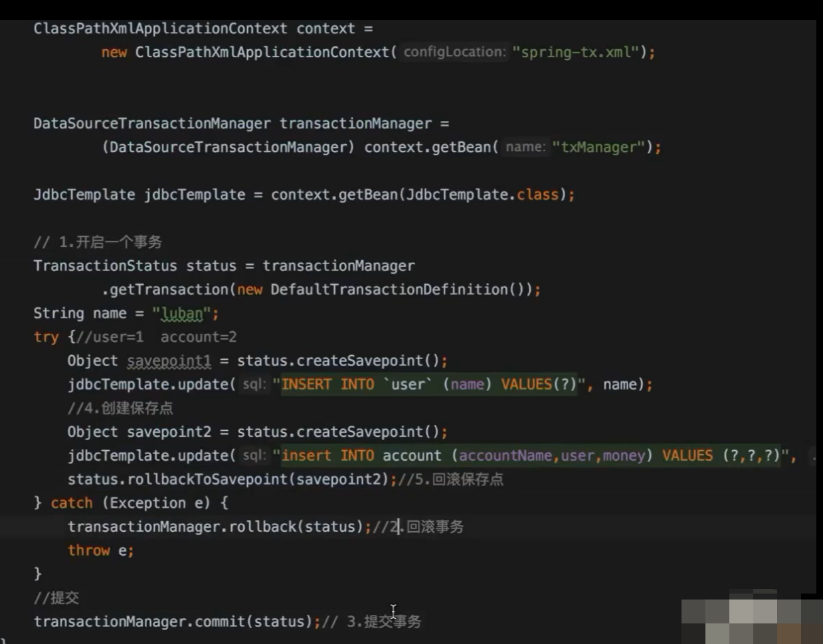This screenshot has height=644, width=823.
Task: Click the catch keyword
Action: click(x=72, y=503)
